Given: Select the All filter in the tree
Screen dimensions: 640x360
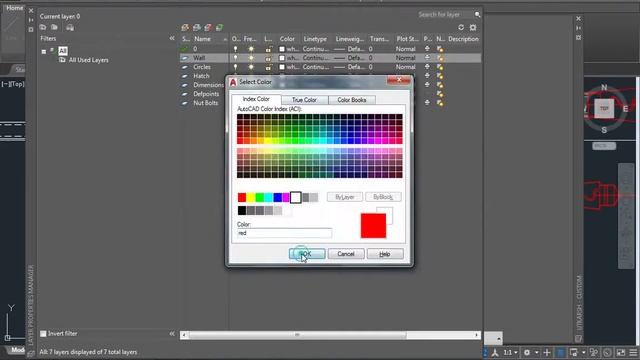Looking at the screenshot, I should pyautogui.click(x=62, y=51).
